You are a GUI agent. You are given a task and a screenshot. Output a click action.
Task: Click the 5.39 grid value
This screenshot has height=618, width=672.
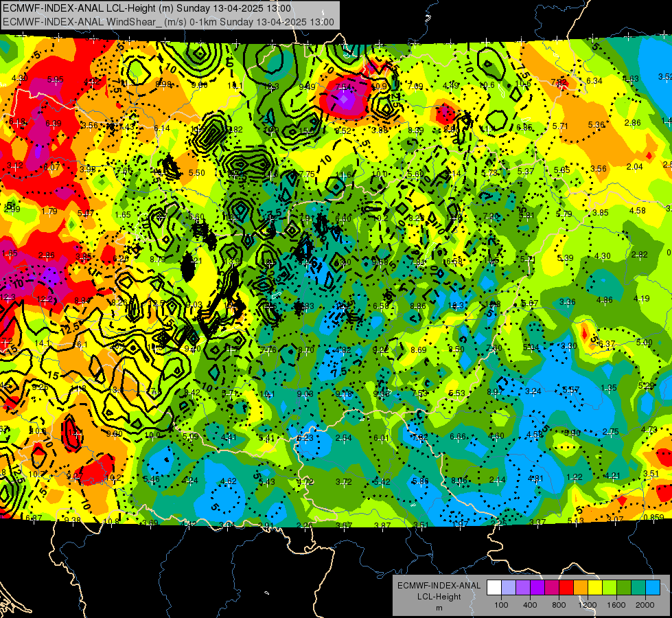pyautogui.click(x=566, y=257)
